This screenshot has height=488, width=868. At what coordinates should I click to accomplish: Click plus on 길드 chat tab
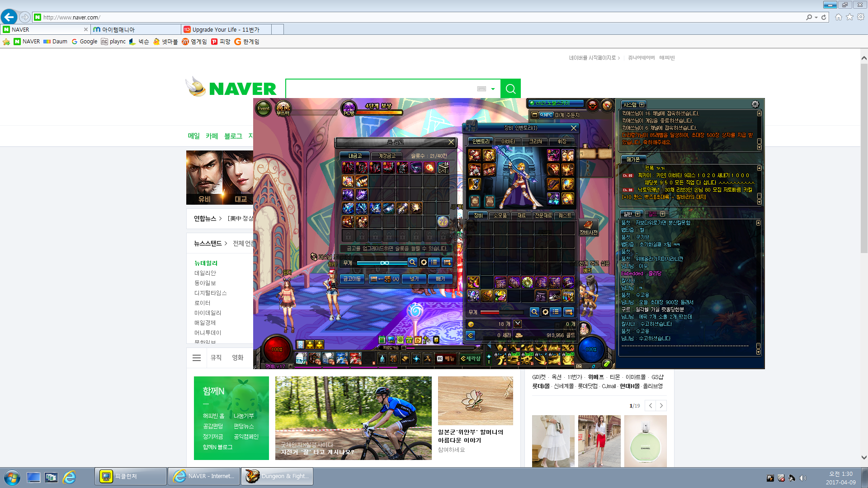point(662,214)
